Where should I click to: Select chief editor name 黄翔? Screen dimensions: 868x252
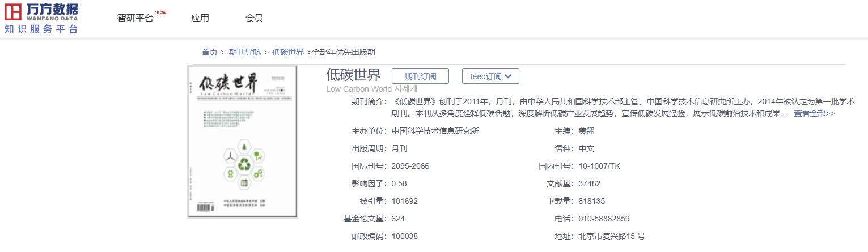click(587, 131)
